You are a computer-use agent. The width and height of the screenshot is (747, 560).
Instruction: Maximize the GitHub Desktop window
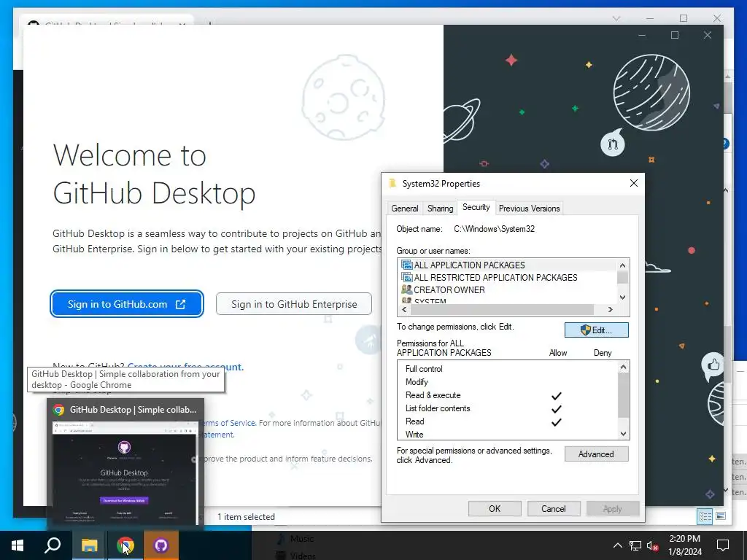(675, 35)
